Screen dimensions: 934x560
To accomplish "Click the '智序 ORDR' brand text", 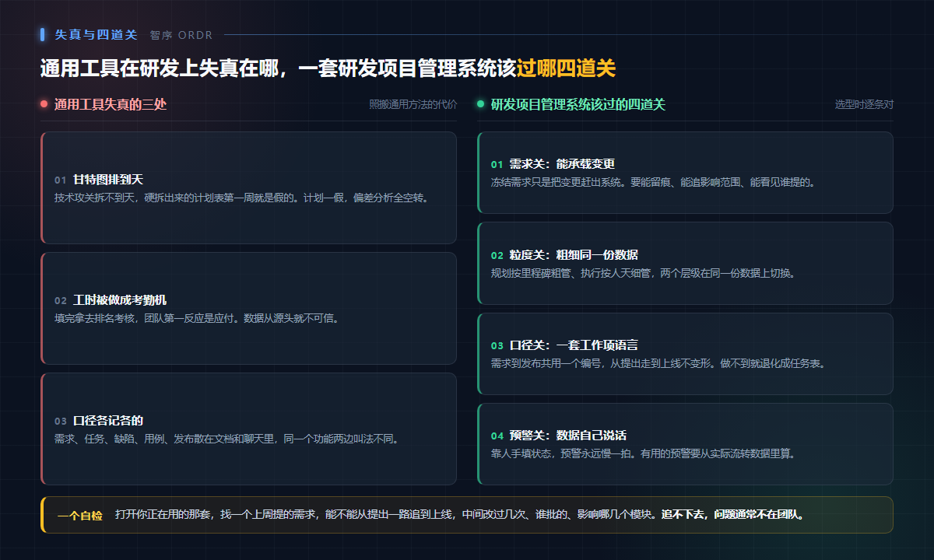I will coord(181,35).
